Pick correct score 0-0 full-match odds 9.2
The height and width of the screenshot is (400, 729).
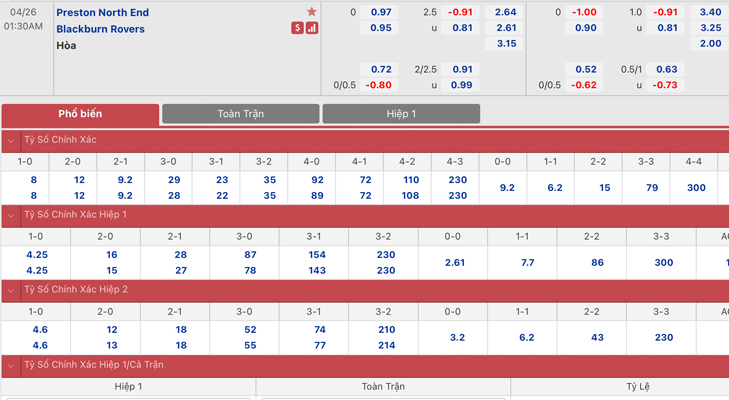(x=507, y=188)
